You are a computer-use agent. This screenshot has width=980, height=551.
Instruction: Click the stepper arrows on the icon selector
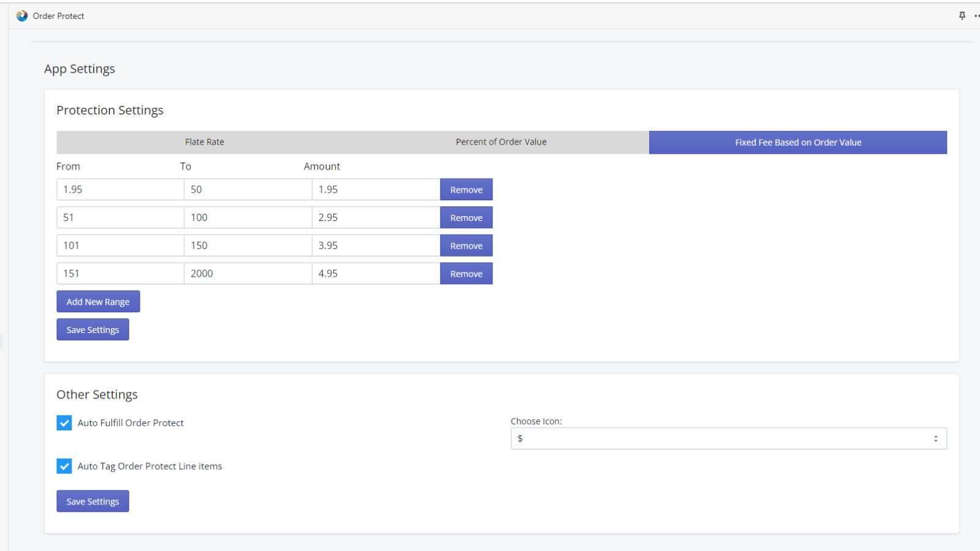point(935,438)
